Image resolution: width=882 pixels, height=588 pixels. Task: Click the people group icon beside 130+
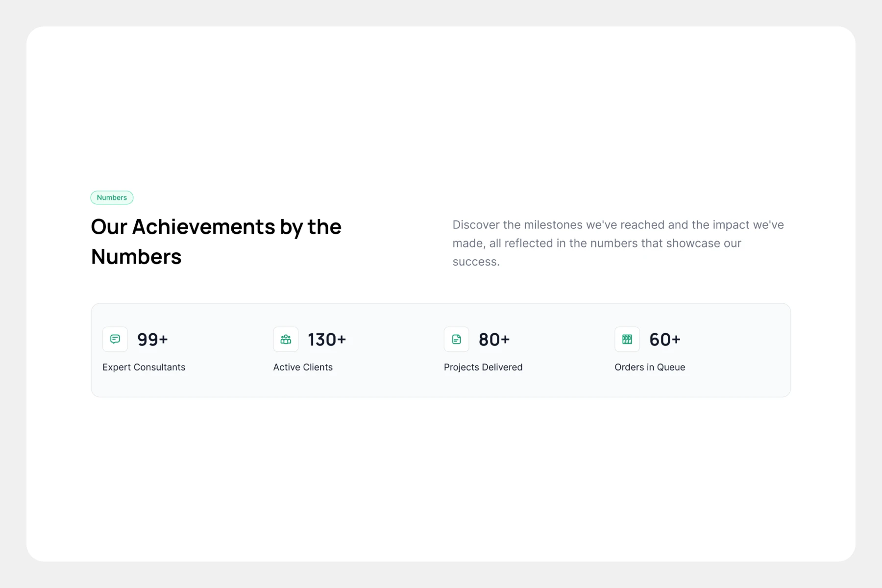pos(286,339)
